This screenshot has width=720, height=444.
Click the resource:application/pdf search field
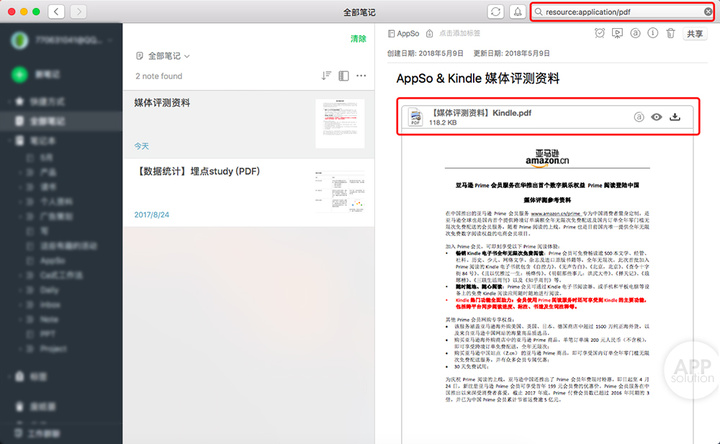(x=622, y=11)
